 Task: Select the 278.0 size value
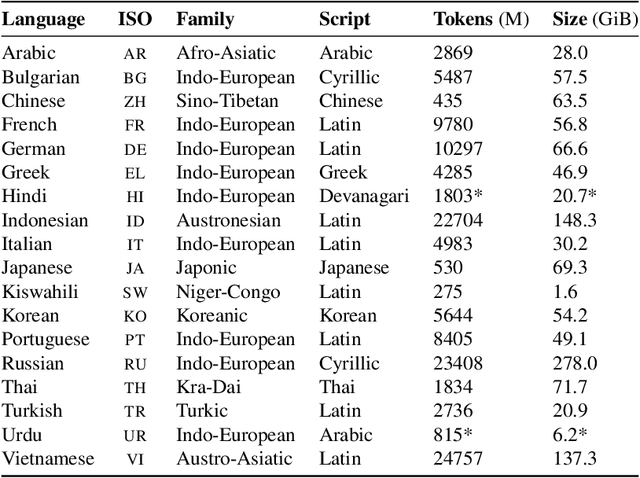(x=573, y=364)
